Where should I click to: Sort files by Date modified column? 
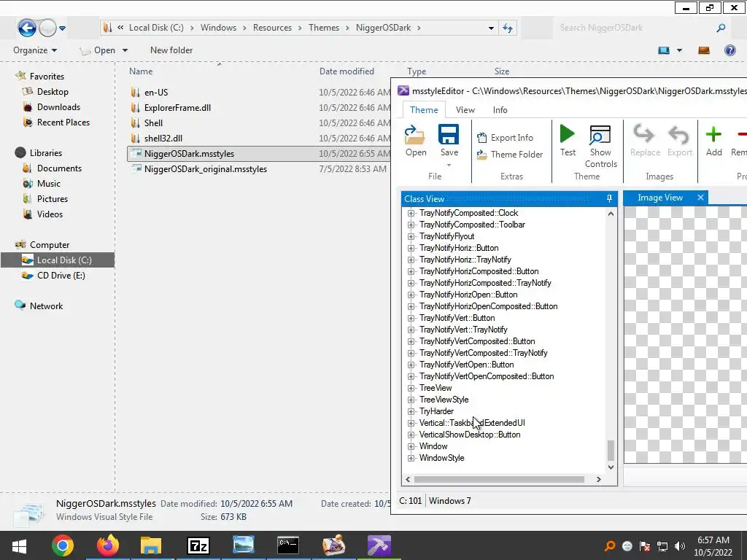[347, 71]
